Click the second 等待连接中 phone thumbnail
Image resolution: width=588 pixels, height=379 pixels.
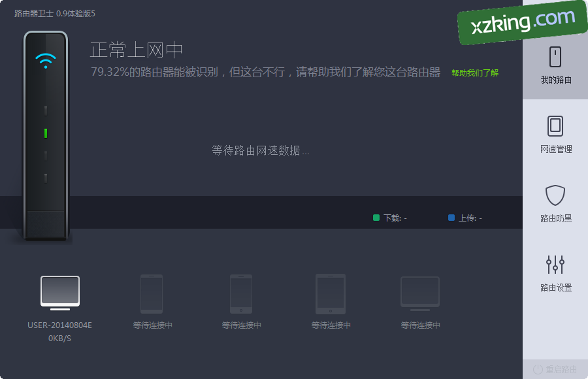click(241, 293)
